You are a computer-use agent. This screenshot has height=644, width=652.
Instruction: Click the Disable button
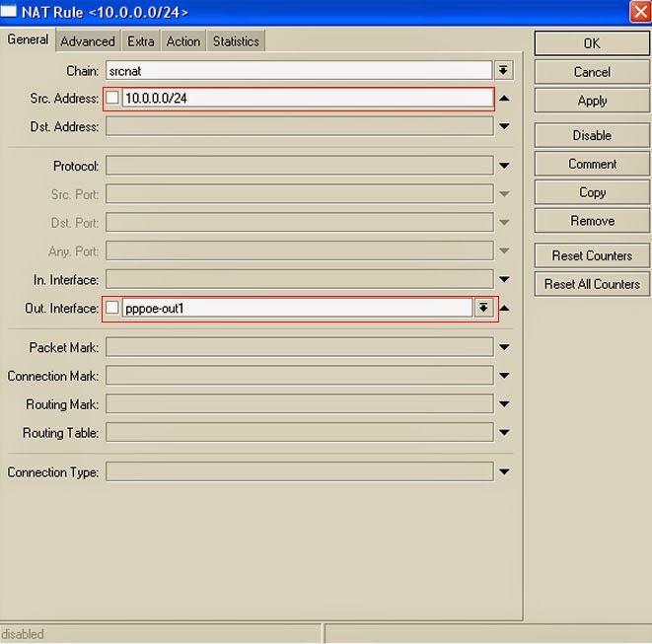(x=592, y=135)
